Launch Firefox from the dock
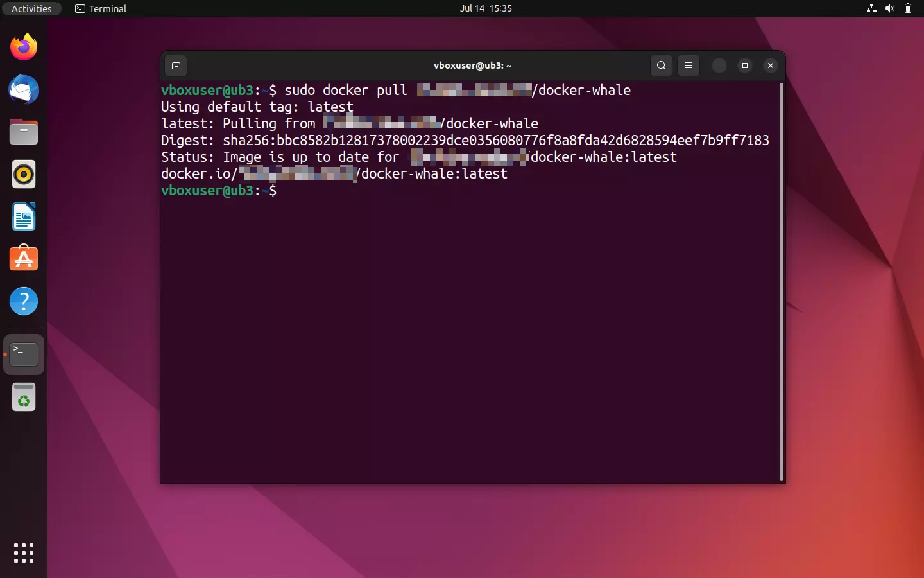The width and height of the screenshot is (924, 578). tap(23, 47)
